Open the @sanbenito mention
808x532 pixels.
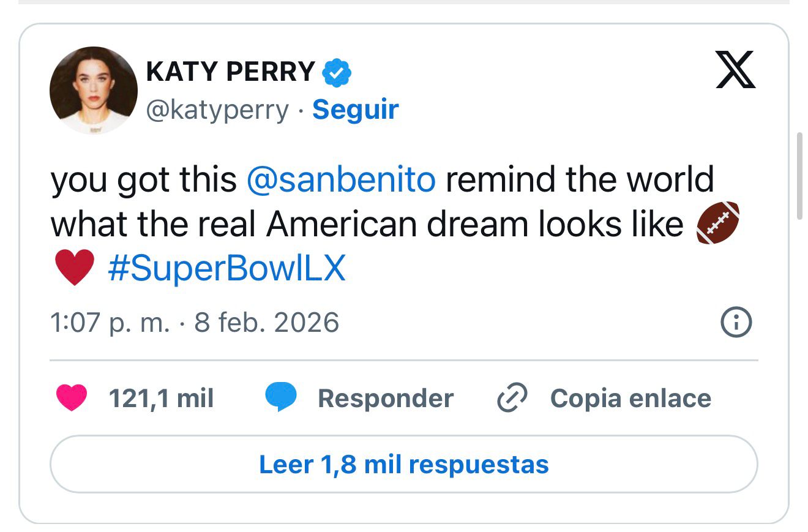pyautogui.click(x=342, y=179)
